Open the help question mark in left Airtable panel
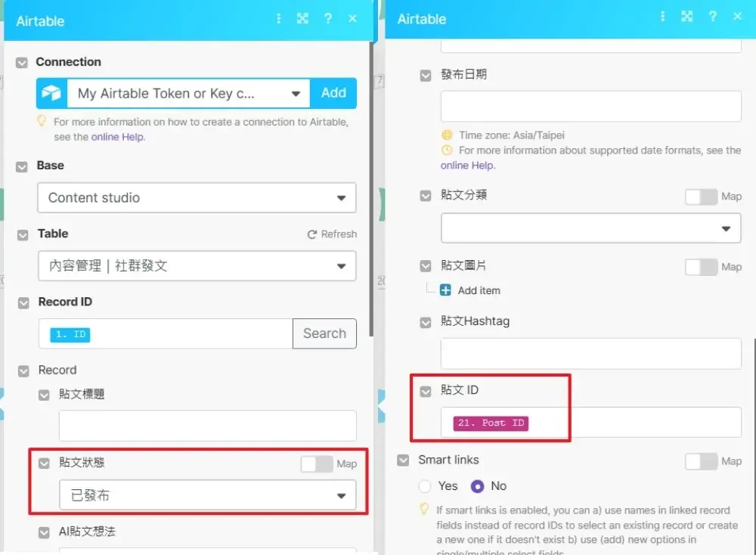Viewport: 756px width, 555px height. click(328, 18)
